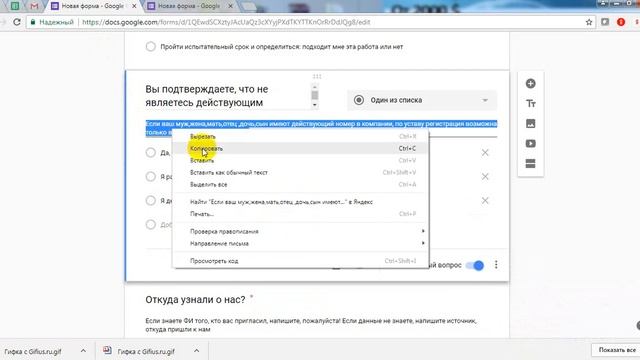Remove the first answer option starting with "Да"

coord(485,153)
